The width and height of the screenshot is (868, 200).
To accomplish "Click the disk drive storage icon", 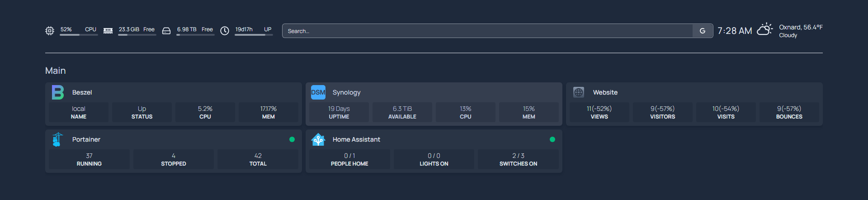I will pos(166,31).
